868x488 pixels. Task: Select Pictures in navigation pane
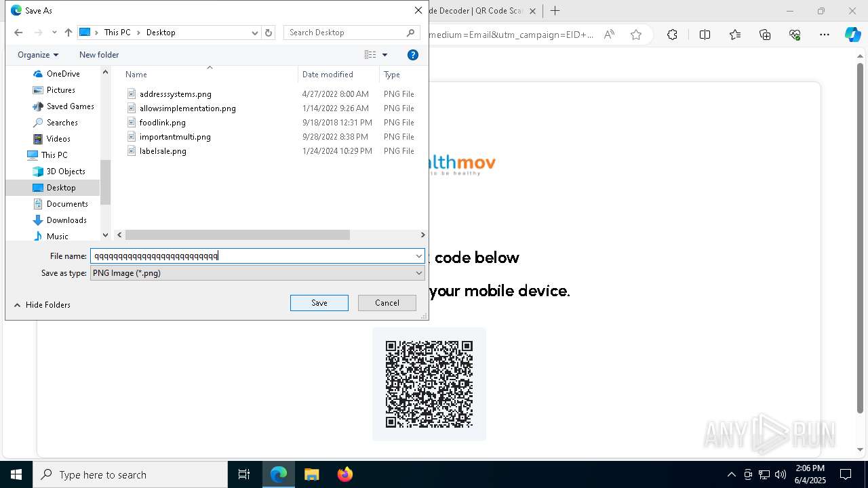[x=61, y=90]
